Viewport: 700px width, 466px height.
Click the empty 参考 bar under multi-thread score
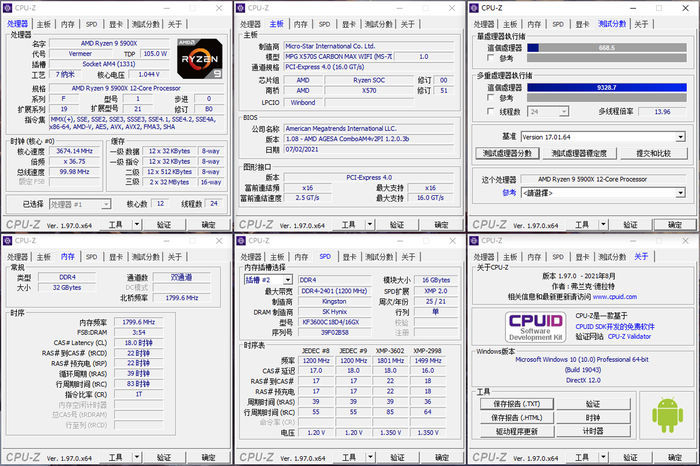pyautogui.click(x=607, y=98)
